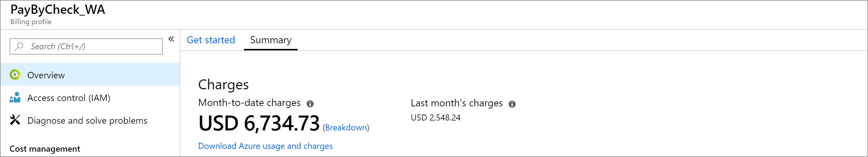Click the PayByCheck_WA page title
Image resolution: width=868 pixels, height=157 pixels.
(58, 10)
